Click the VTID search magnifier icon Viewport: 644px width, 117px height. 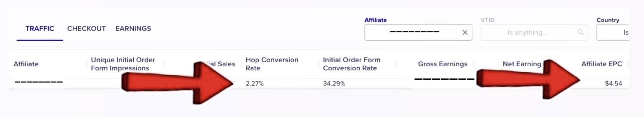(580, 32)
